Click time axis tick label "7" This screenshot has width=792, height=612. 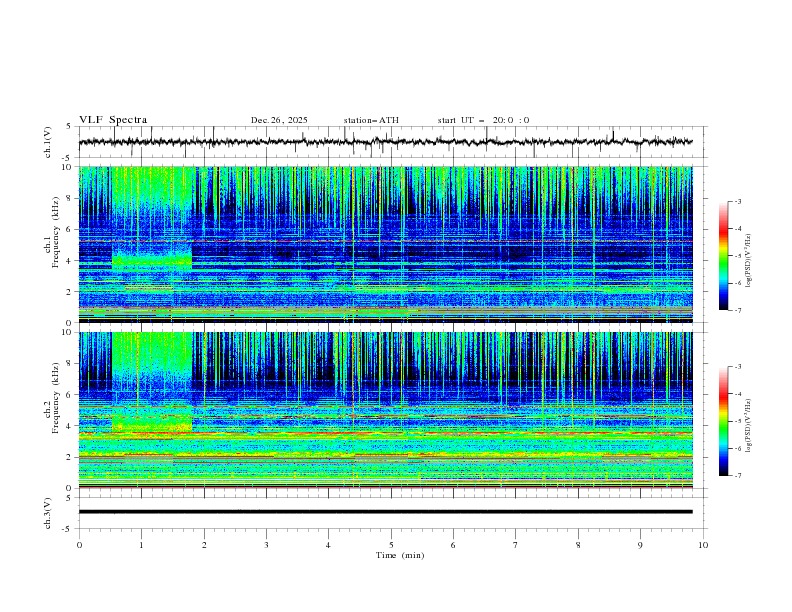(516, 545)
